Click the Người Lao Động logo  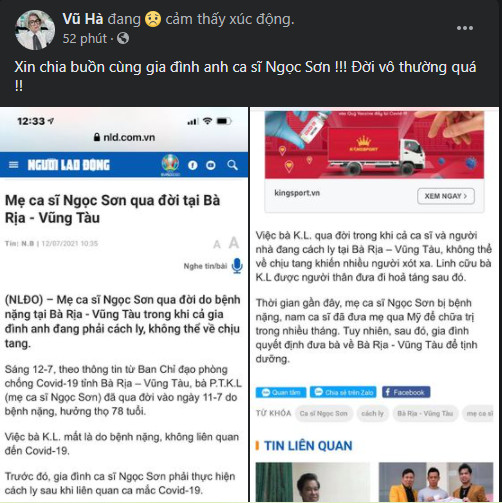tap(68, 165)
